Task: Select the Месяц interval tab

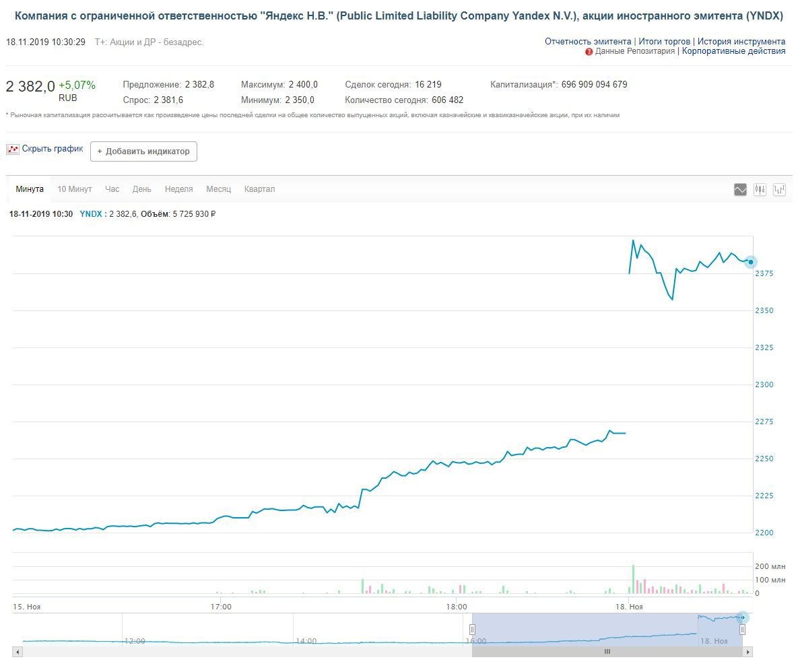Action: coord(218,189)
